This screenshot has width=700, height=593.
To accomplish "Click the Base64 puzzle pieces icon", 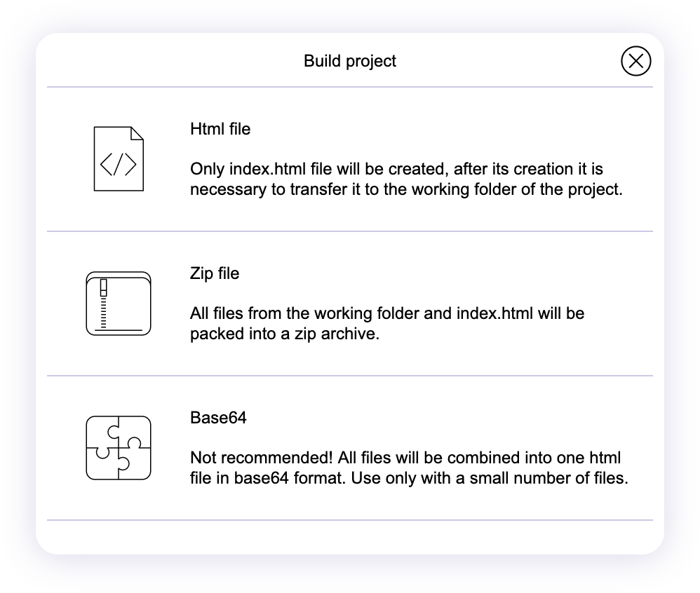I will pos(119,447).
